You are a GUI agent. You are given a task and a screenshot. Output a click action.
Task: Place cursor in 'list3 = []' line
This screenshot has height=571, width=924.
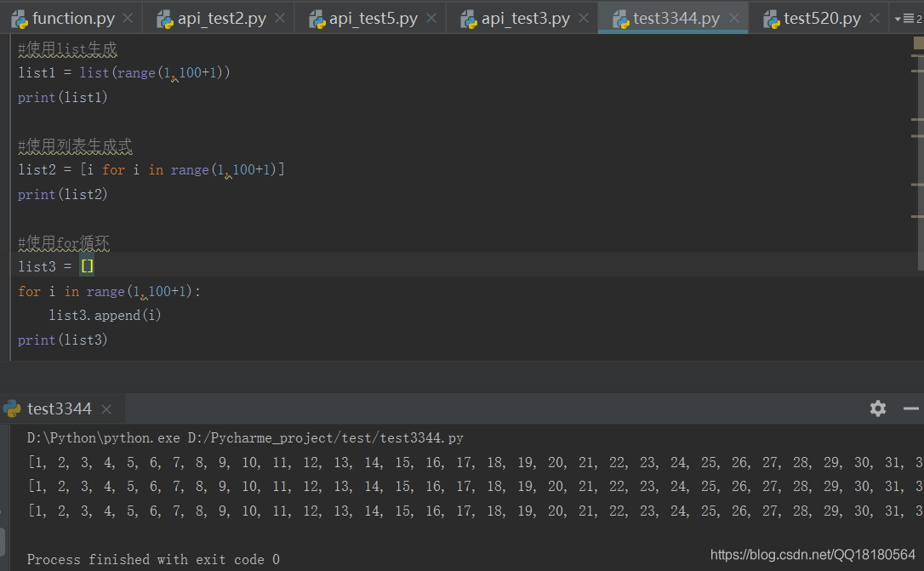pos(55,267)
